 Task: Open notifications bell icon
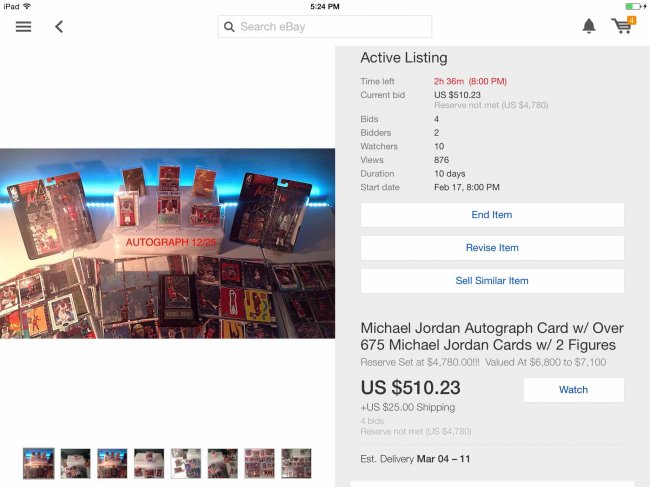[x=589, y=26]
